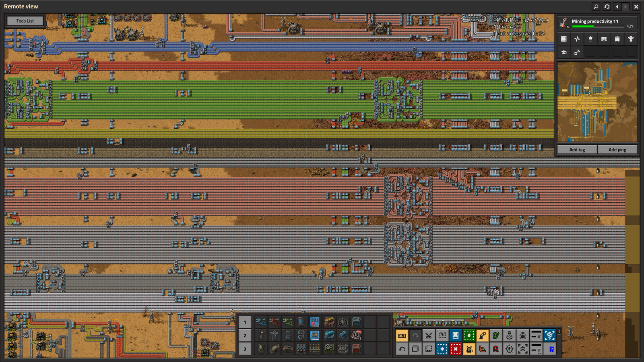Select the green upgrade planner tool
The image size is (644, 362).
[x=469, y=335]
